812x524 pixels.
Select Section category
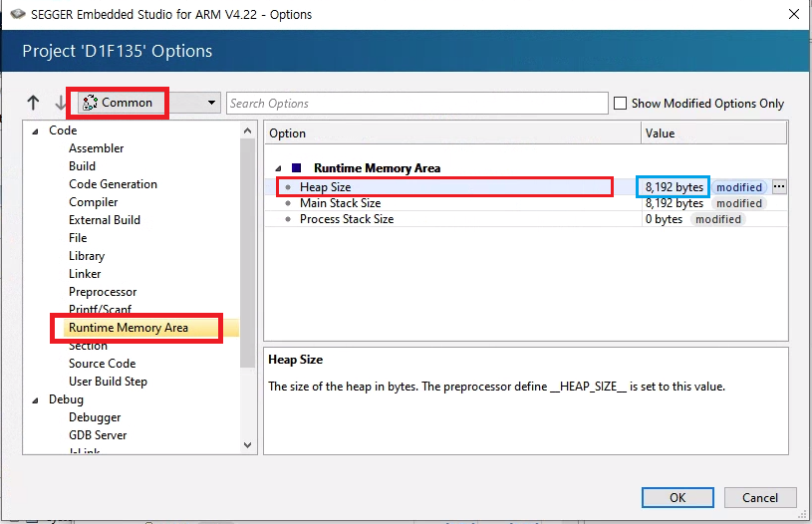(88, 346)
